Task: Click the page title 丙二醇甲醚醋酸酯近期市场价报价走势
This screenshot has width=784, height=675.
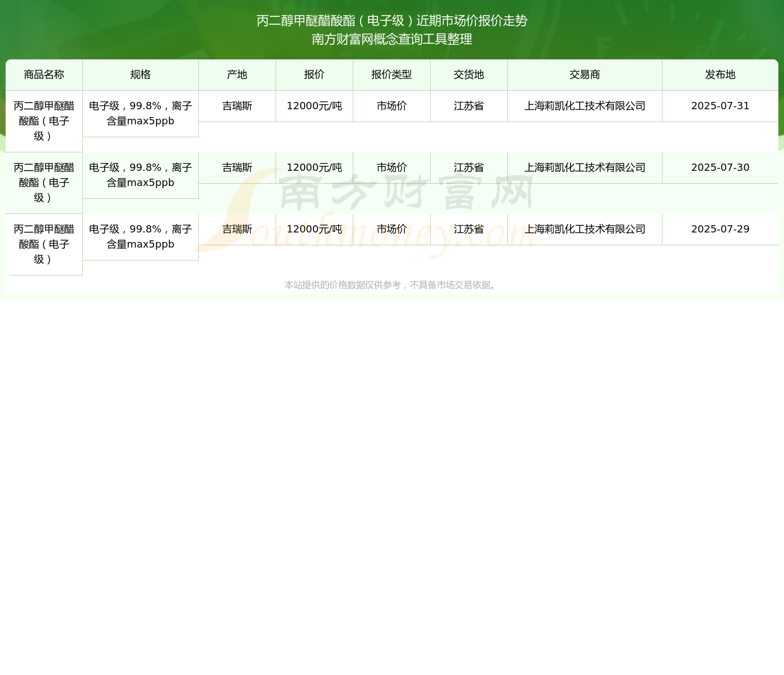Action: click(392, 21)
